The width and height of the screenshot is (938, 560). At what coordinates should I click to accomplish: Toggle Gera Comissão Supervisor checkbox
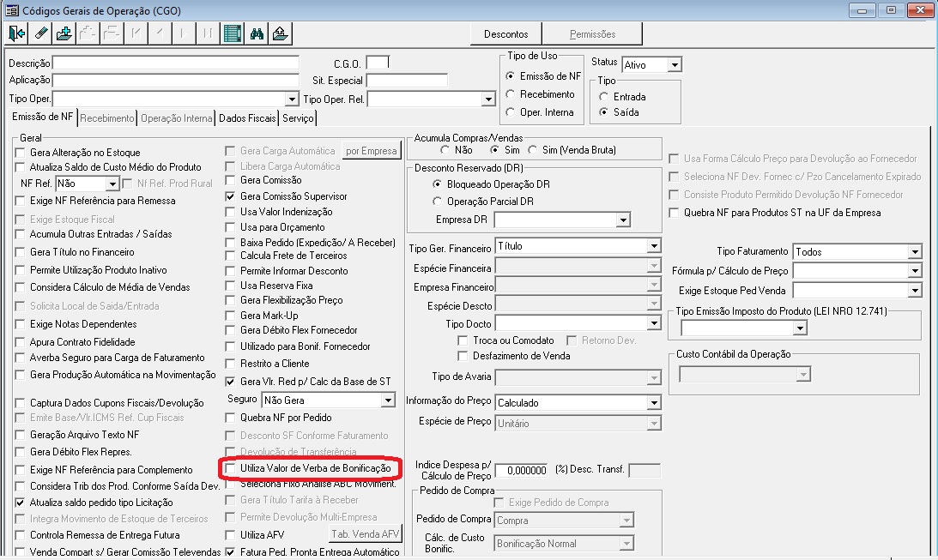pyautogui.click(x=230, y=196)
